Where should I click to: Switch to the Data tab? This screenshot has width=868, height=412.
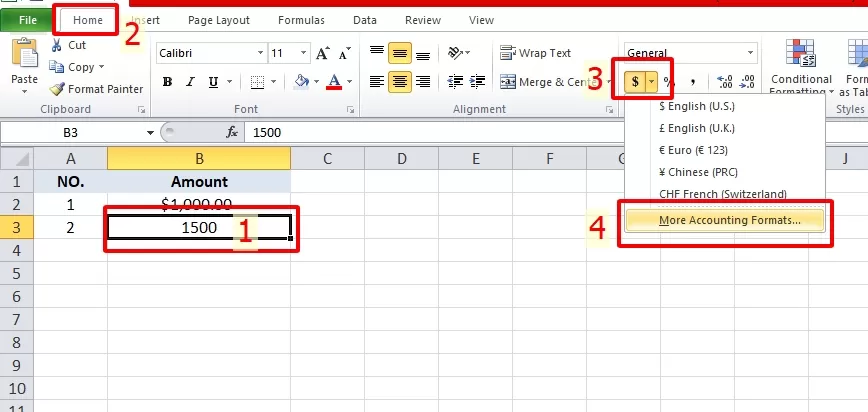point(365,20)
